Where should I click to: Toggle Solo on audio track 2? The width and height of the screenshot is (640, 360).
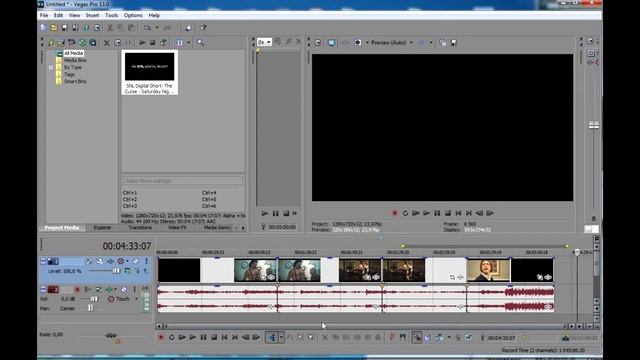coord(134,290)
